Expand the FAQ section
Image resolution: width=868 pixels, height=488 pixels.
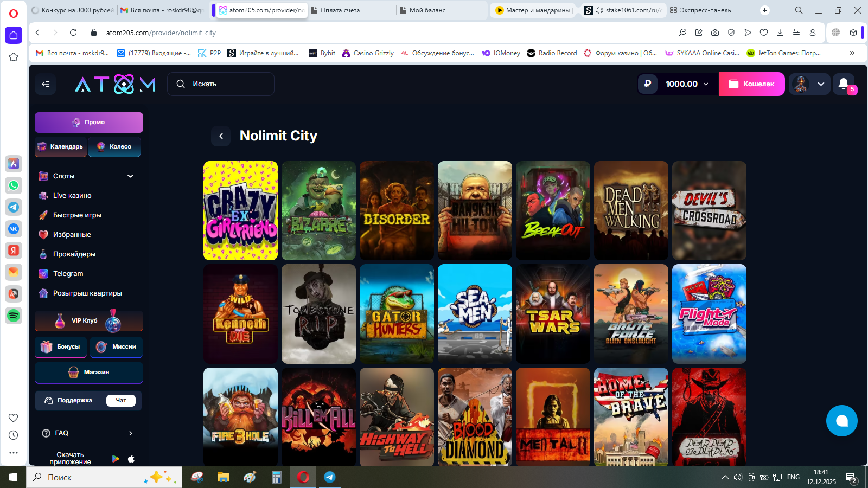coord(130,433)
